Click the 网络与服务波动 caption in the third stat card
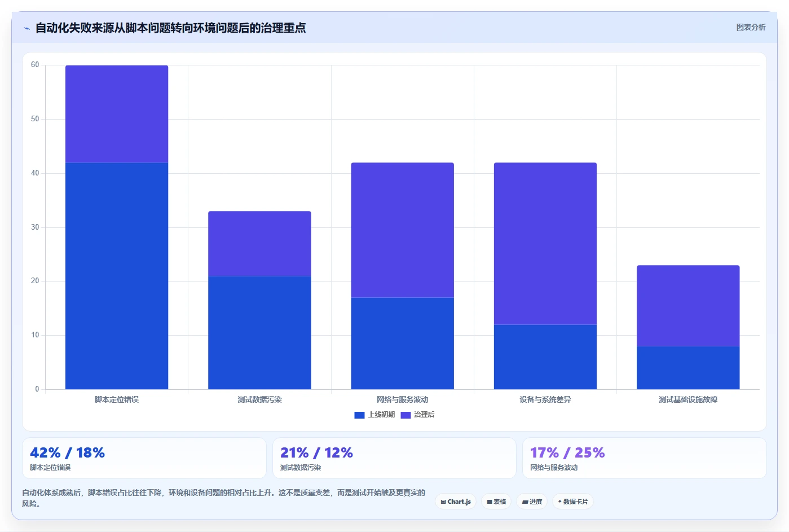Screen dimensions: 789x532 [x=554, y=468]
